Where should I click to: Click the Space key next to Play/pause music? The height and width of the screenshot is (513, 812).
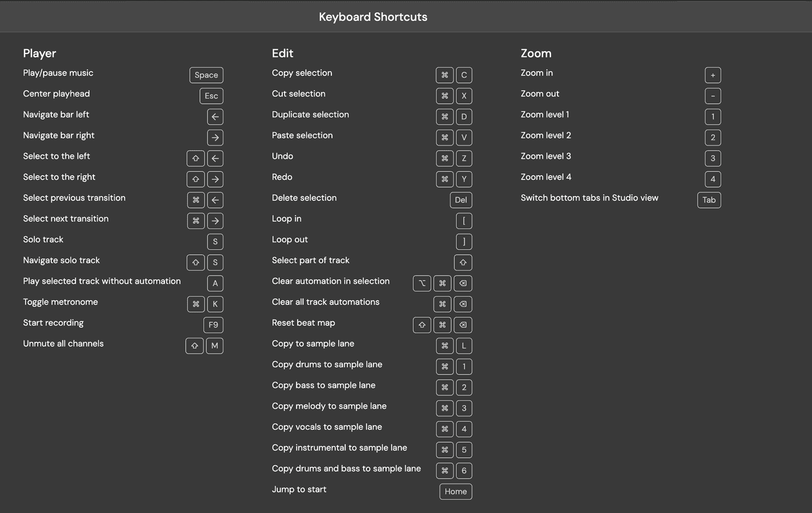206,75
